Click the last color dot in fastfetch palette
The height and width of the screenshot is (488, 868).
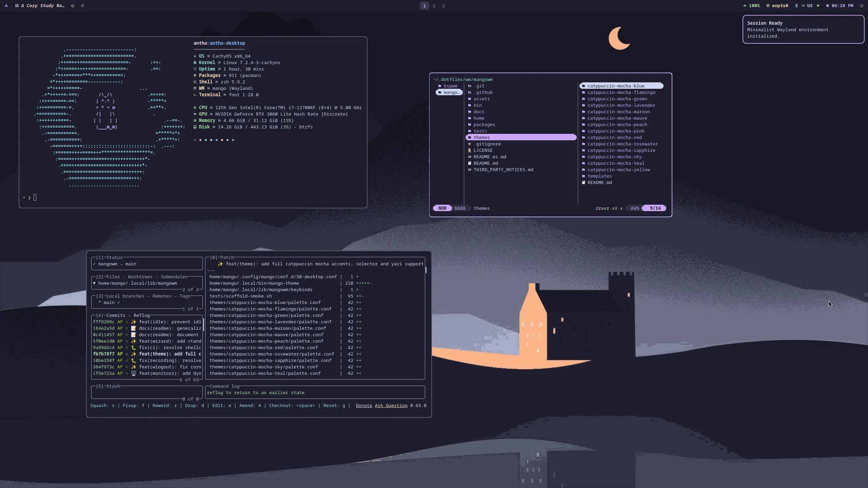pos(233,140)
